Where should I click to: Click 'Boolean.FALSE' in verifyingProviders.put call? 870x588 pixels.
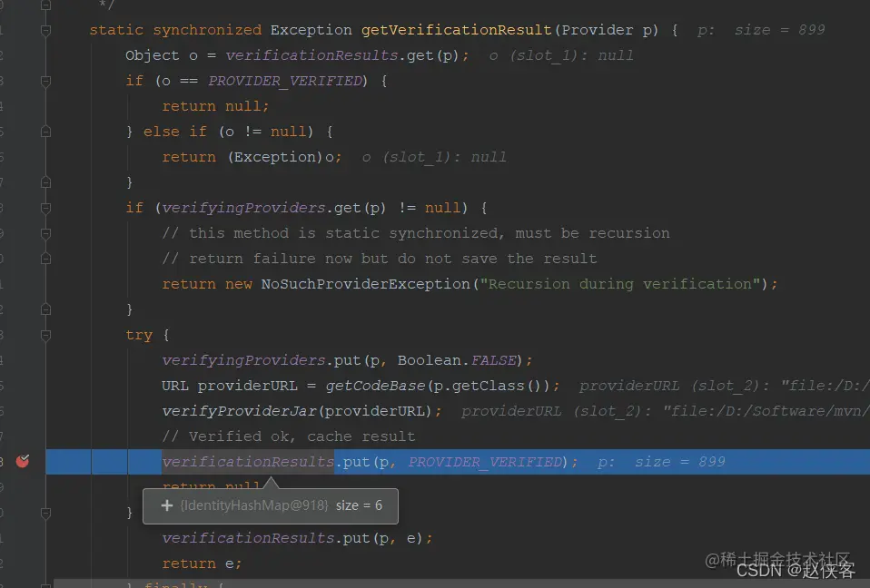click(x=457, y=360)
